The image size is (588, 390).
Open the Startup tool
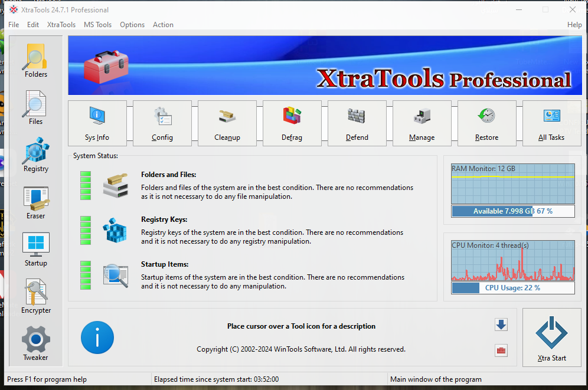[x=35, y=250]
